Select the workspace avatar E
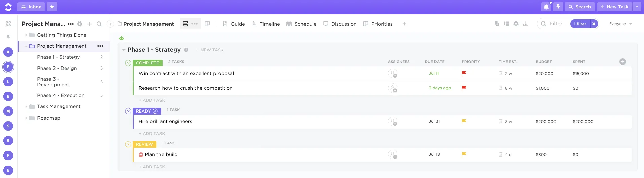 [x=8, y=170]
